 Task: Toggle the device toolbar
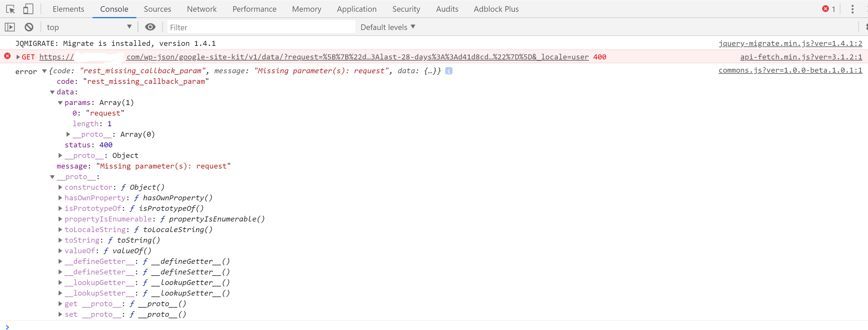28,9
